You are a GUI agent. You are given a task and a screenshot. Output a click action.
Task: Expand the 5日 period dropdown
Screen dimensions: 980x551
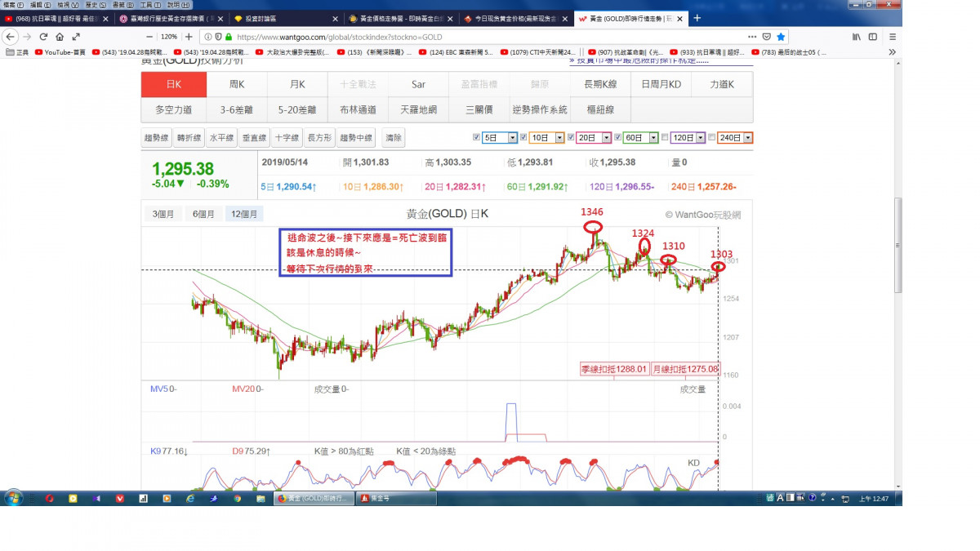tap(513, 138)
